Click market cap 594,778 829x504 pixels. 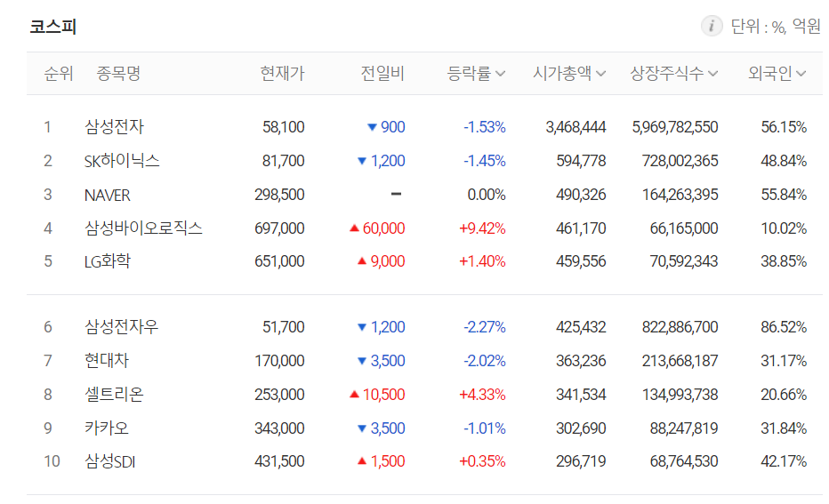click(x=581, y=161)
